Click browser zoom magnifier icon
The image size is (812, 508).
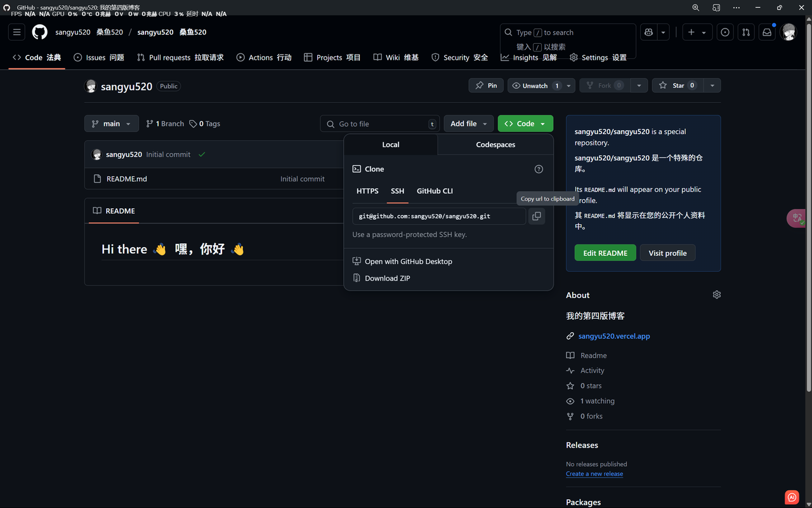[696, 8]
